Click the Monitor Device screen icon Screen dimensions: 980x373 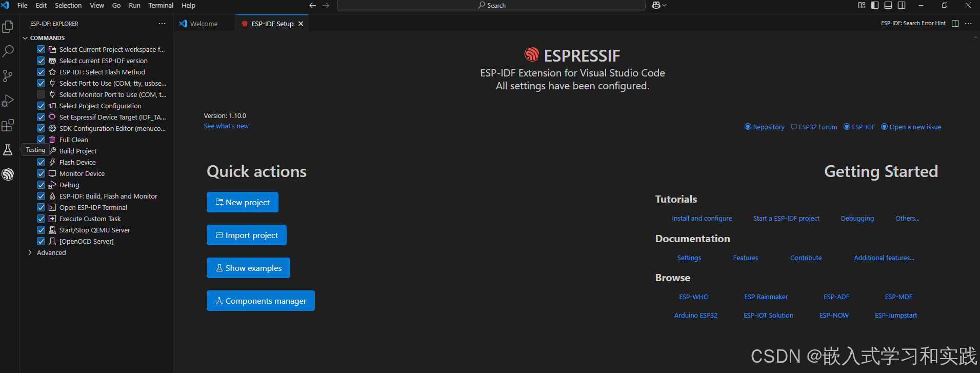coord(52,173)
